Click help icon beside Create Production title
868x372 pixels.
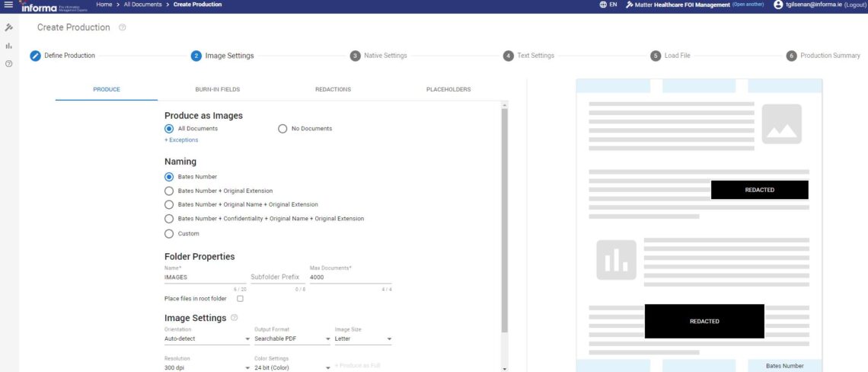(123, 28)
